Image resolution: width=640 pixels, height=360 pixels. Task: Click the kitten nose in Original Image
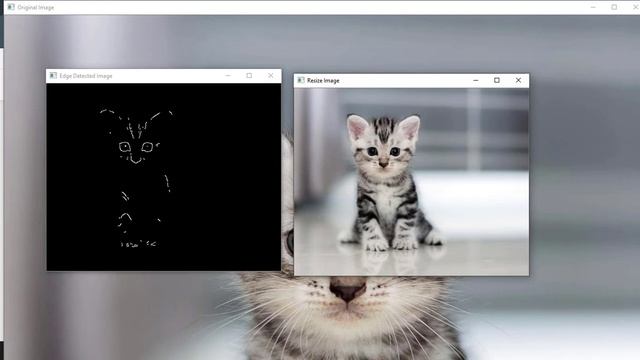[348, 290]
